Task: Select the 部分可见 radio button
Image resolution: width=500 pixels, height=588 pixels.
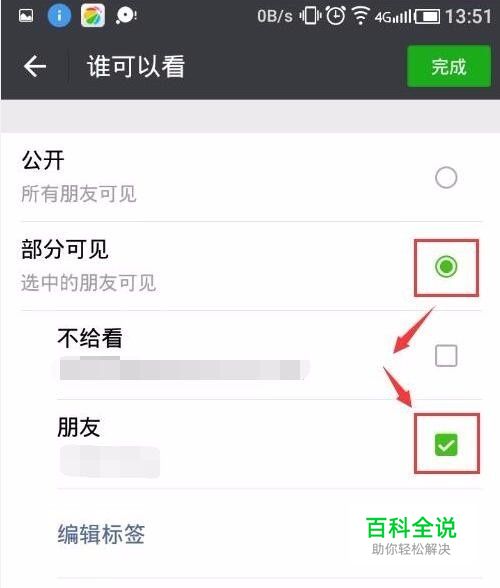Action: [x=446, y=267]
